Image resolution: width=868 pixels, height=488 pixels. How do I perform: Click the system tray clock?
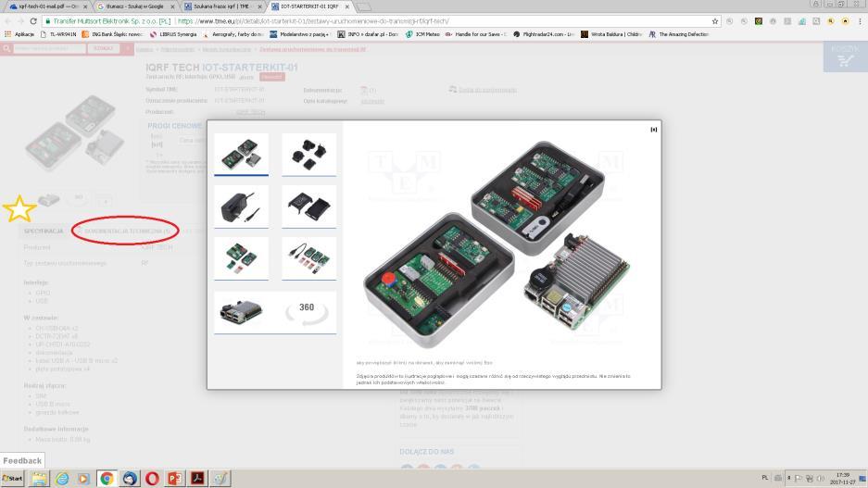[x=843, y=479]
